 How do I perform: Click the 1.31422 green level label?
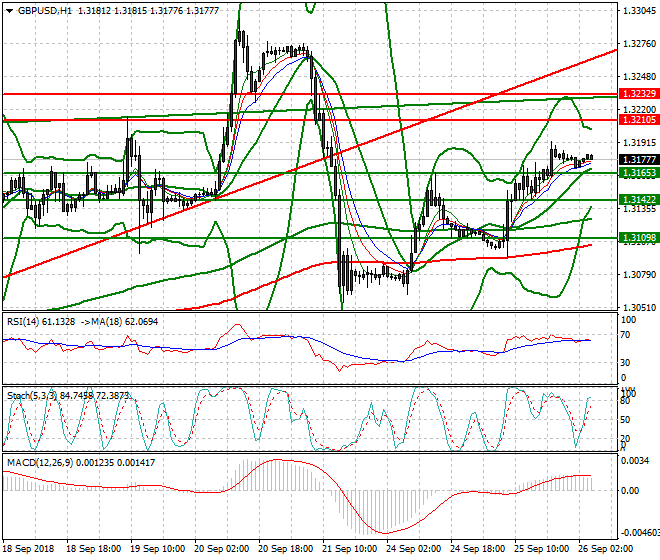[639, 200]
